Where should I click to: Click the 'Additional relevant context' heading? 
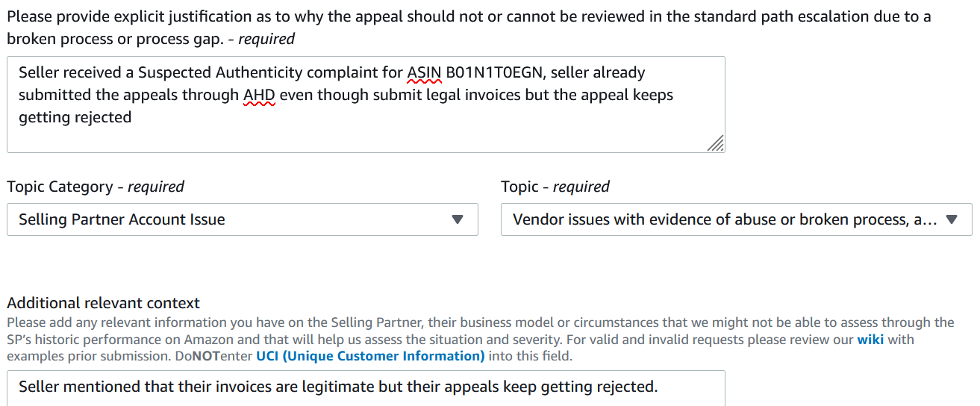click(103, 303)
